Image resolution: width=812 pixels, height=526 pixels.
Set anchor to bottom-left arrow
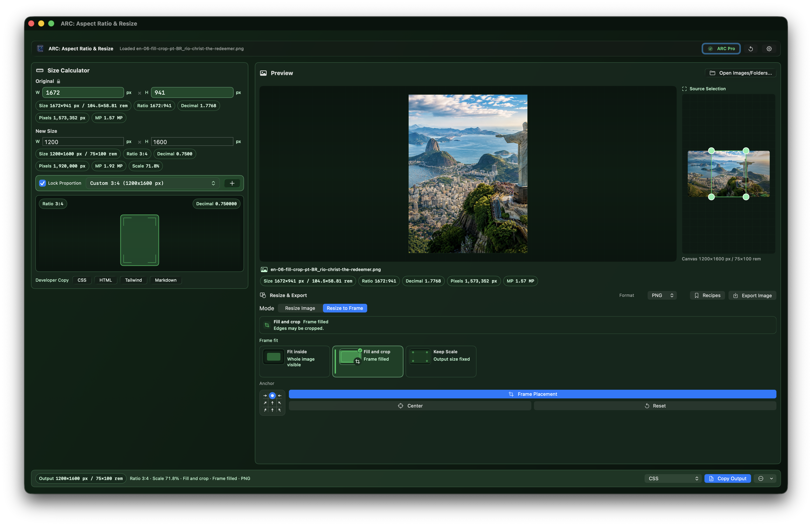[265, 410]
